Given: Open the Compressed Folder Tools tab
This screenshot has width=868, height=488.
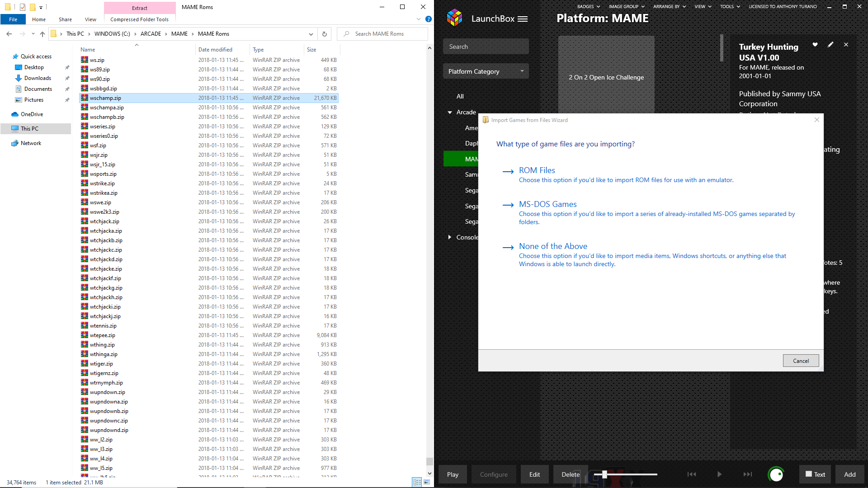Looking at the screenshot, I should (x=139, y=19).
